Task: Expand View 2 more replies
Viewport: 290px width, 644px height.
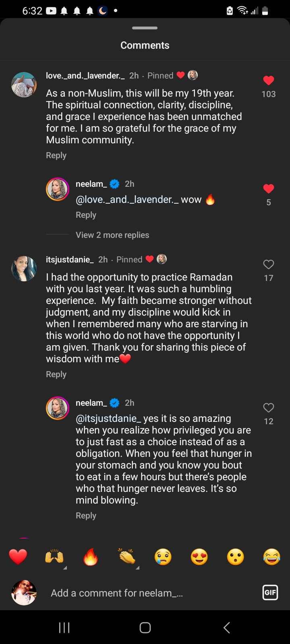Action: tap(112, 235)
